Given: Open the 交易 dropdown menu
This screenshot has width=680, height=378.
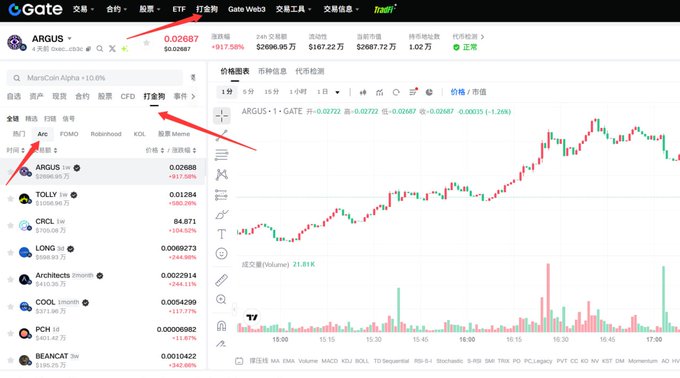Looking at the screenshot, I should [83, 9].
